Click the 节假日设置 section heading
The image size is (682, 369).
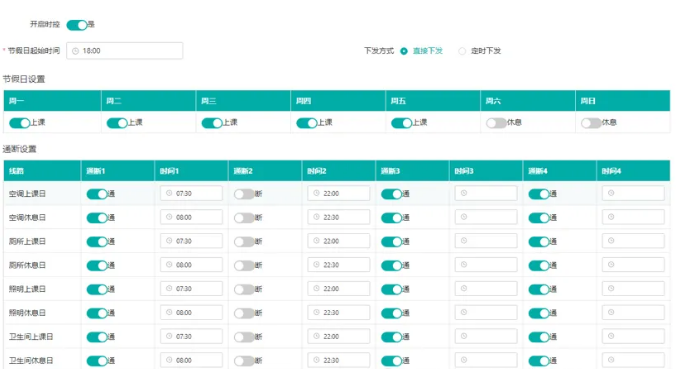click(24, 79)
